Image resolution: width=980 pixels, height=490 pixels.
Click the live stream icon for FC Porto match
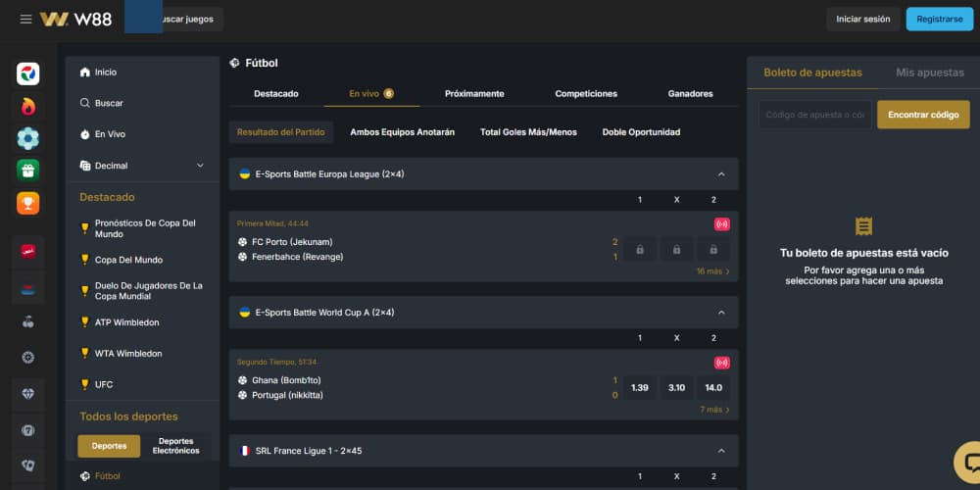(x=722, y=224)
